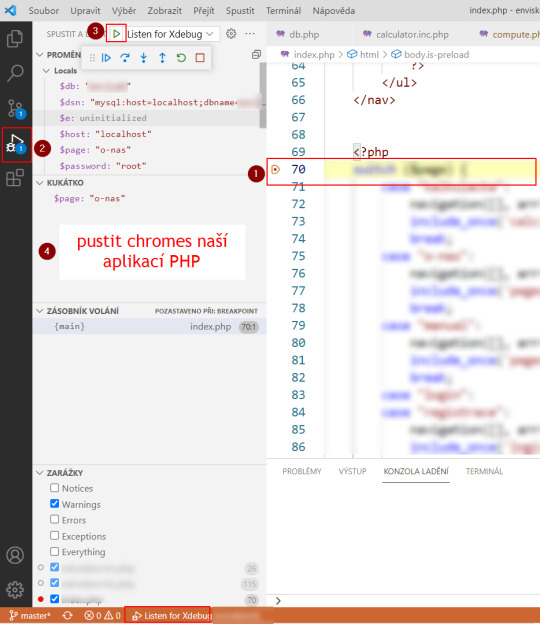Open launch.json via gear icon

point(231,34)
